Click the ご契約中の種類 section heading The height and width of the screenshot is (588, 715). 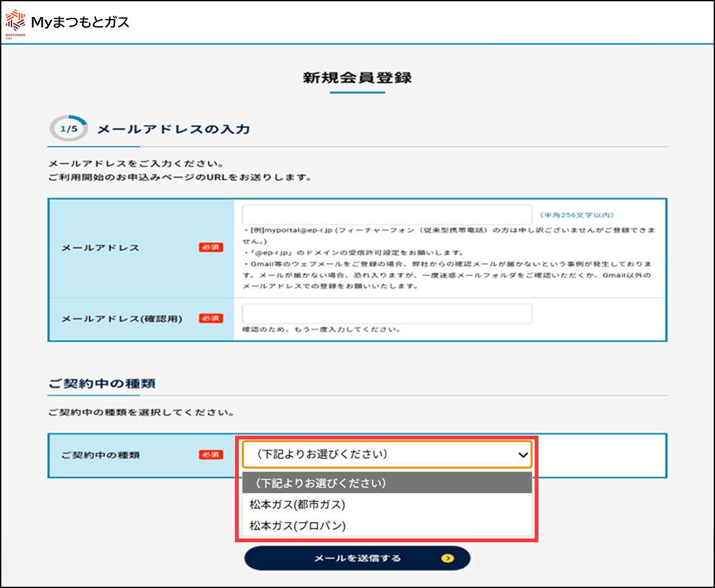[102, 384]
